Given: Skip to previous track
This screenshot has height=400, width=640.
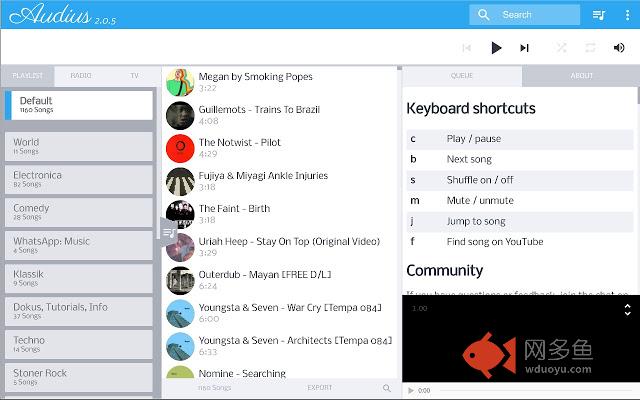Looking at the screenshot, I should pos(467,48).
